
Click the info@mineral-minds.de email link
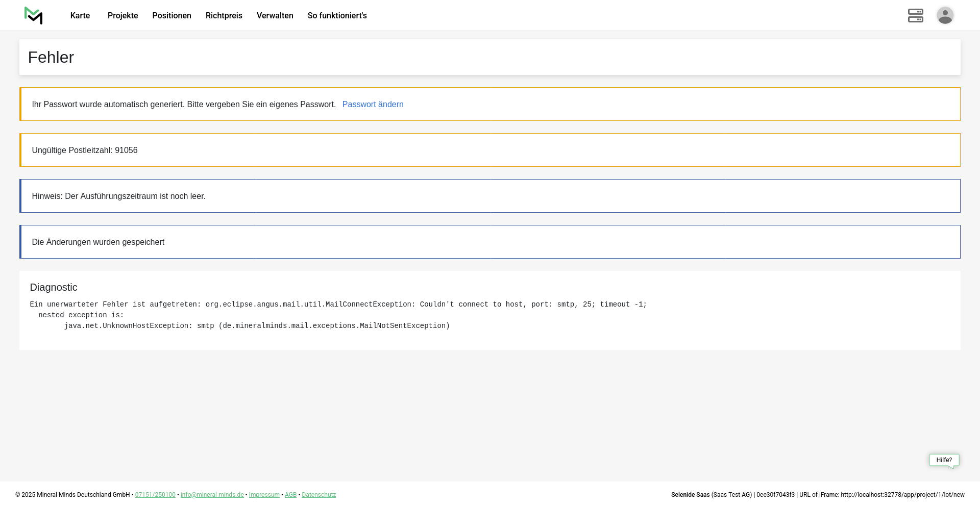click(x=212, y=495)
